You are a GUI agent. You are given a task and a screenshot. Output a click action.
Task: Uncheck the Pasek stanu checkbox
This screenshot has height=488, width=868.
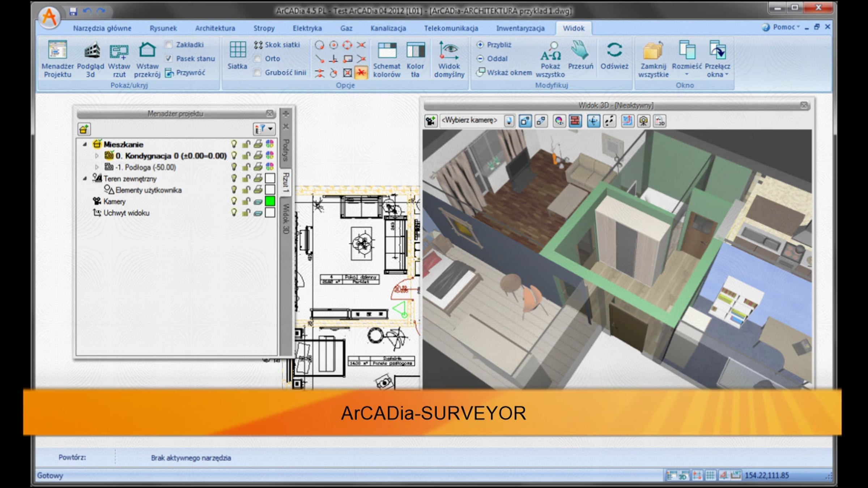pos(169,58)
